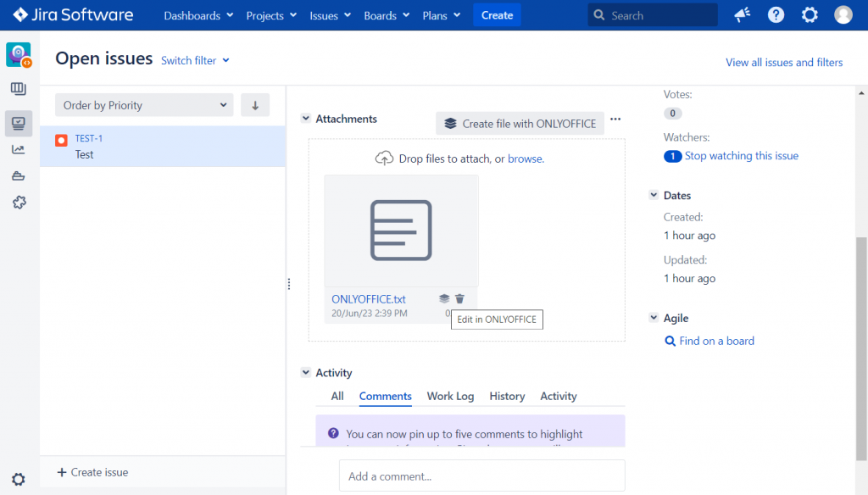Open the Reports icon in the sidebar
Image resolution: width=868 pixels, height=495 pixels.
pos(19,149)
